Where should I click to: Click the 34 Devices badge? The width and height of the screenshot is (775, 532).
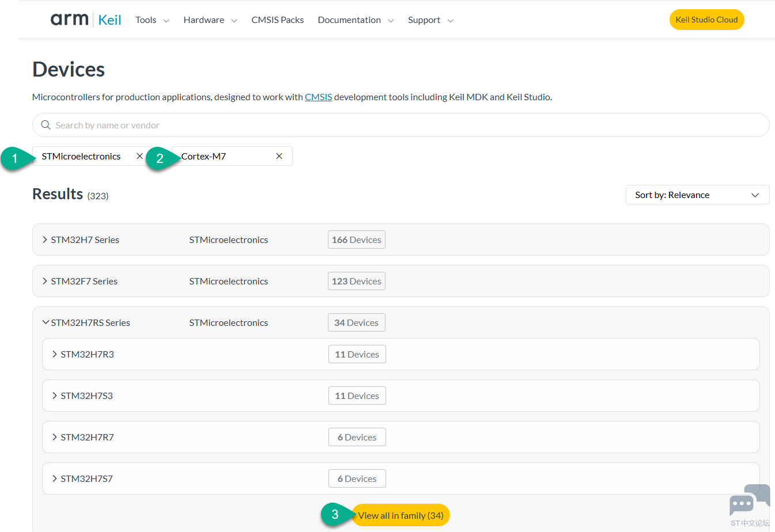click(357, 322)
